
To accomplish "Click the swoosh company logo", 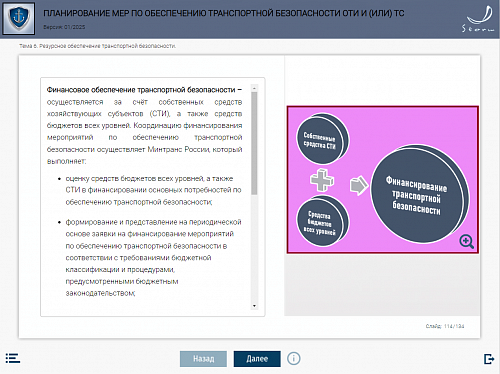I will [x=479, y=19].
